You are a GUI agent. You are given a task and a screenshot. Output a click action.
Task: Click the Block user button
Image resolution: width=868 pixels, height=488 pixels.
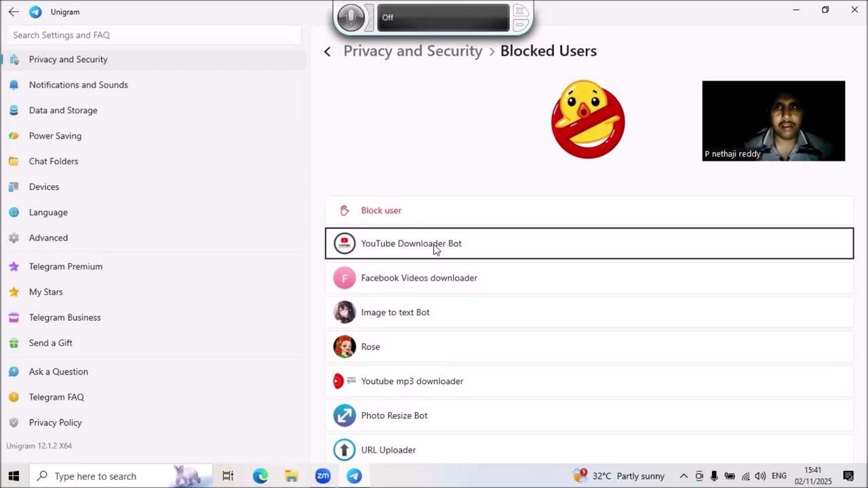pyautogui.click(x=589, y=211)
